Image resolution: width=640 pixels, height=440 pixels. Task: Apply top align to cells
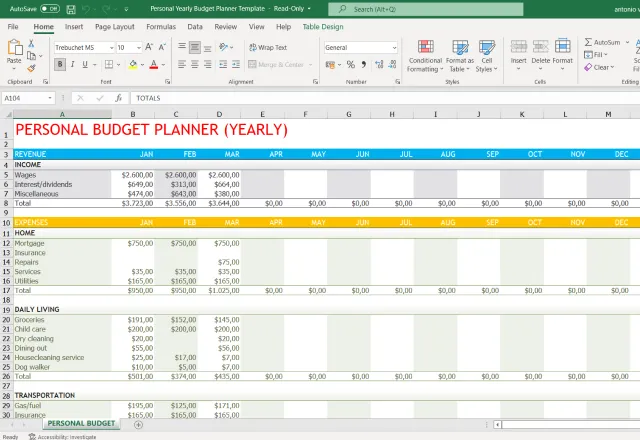coord(182,47)
